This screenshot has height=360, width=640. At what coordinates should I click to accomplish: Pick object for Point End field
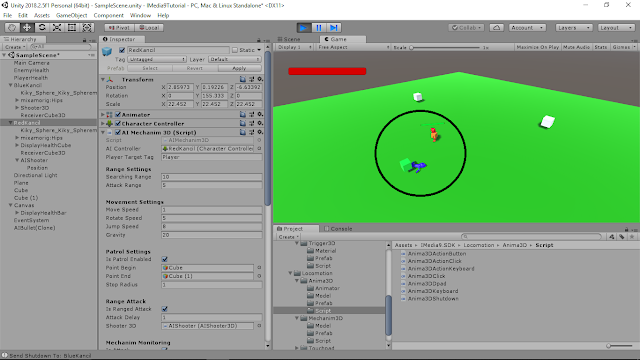(x=259, y=276)
